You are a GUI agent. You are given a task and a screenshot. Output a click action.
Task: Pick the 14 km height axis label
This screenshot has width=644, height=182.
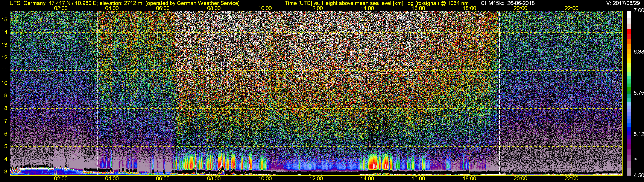(x=5, y=32)
